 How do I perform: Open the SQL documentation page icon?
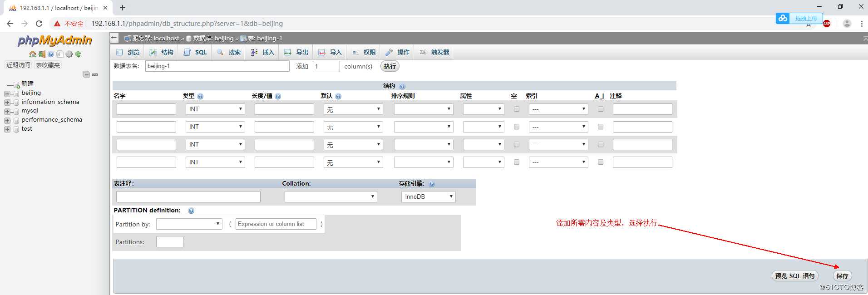(59, 54)
